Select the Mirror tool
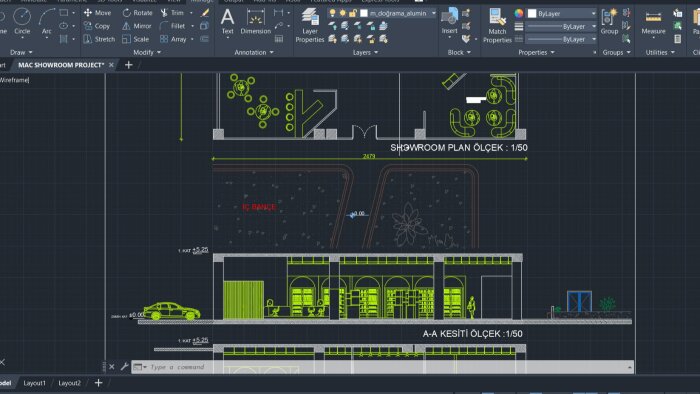This screenshot has width=700, height=394. [137, 26]
